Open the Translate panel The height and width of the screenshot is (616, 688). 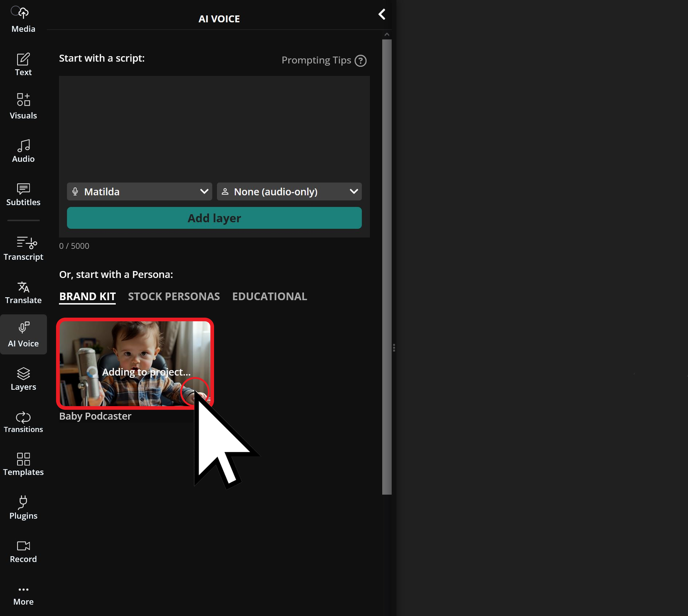pyautogui.click(x=23, y=292)
